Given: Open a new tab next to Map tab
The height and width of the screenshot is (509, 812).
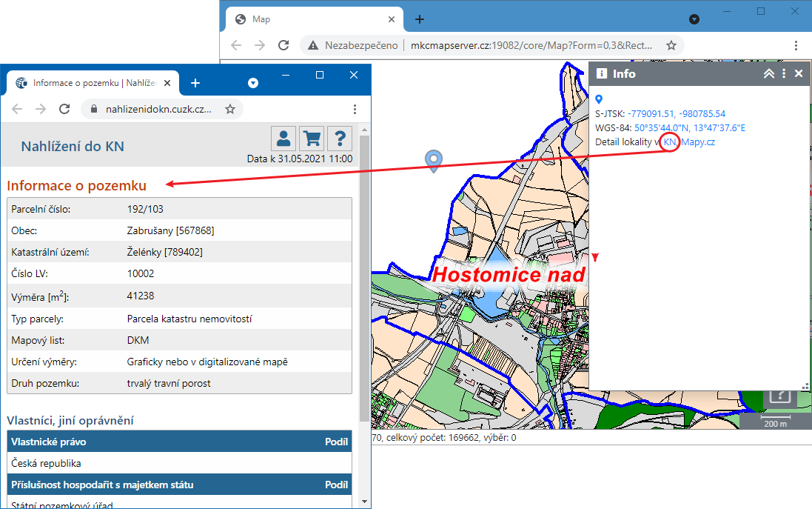Looking at the screenshot, I should click(x=419, y=19).
